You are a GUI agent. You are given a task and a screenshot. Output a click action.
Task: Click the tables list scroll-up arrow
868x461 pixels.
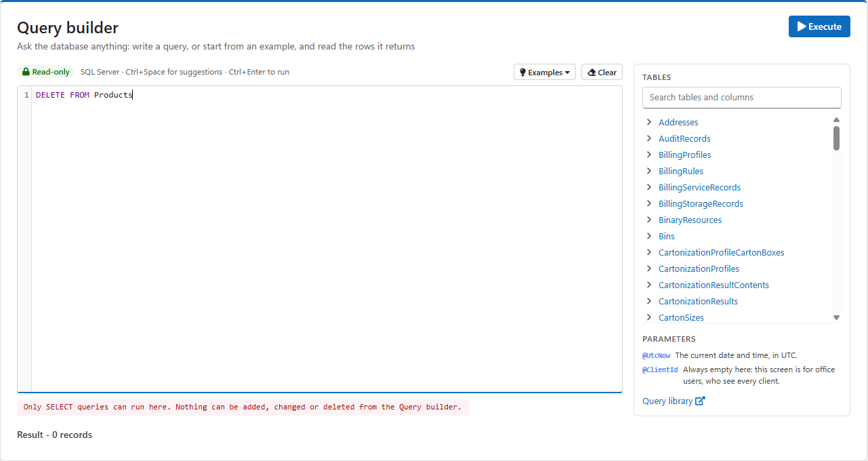(836, 120)
